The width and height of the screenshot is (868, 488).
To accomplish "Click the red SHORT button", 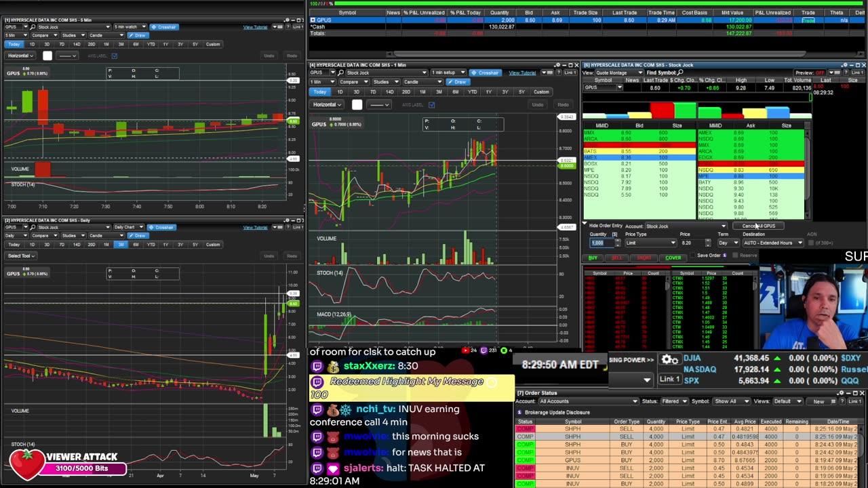I will point(644,258).
